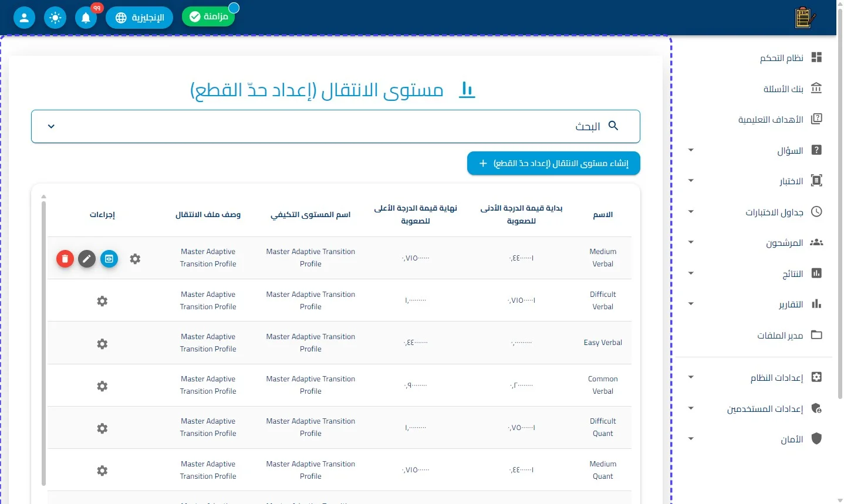Expand the search box dropdown chevron
The height and width of the screenshot is (504, 844).
51,126
